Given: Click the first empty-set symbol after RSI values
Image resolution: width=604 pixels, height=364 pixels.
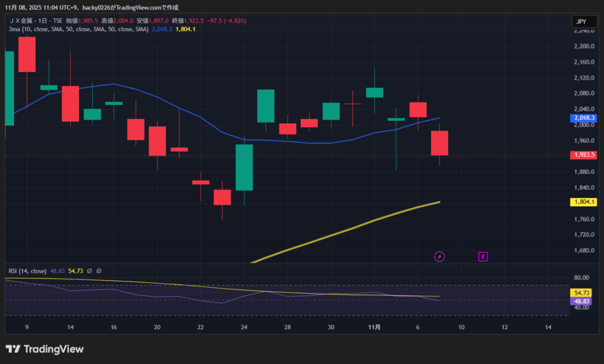Looking at the screenshot, I should click(89, 271).
